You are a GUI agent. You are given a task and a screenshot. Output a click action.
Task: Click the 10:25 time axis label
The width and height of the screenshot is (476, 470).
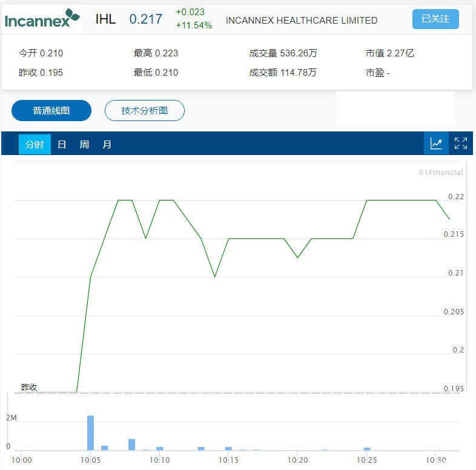367,460
